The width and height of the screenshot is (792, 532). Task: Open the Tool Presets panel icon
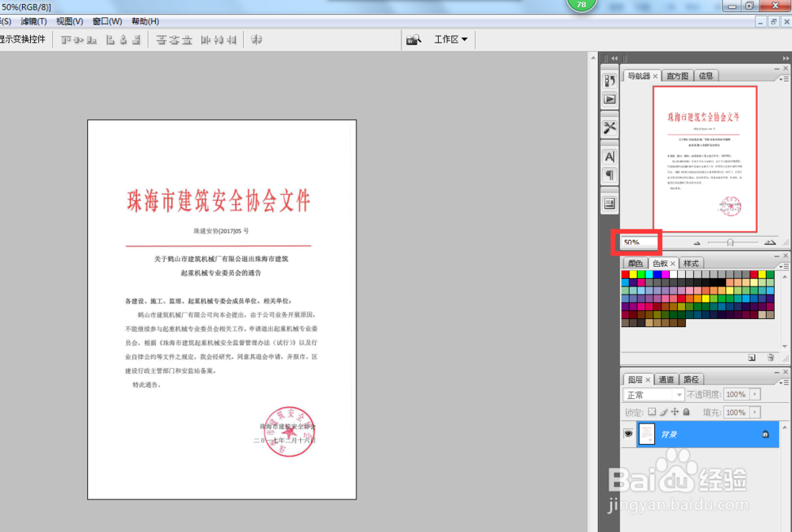(610, 127)
